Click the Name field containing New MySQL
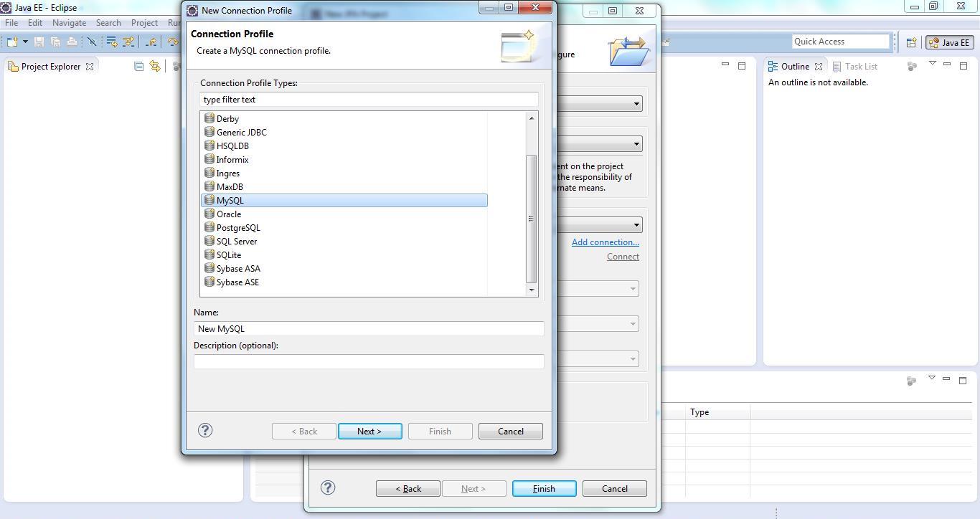Image resolution: width=980 pixels, height=519 pixels. tap(369, 329)
